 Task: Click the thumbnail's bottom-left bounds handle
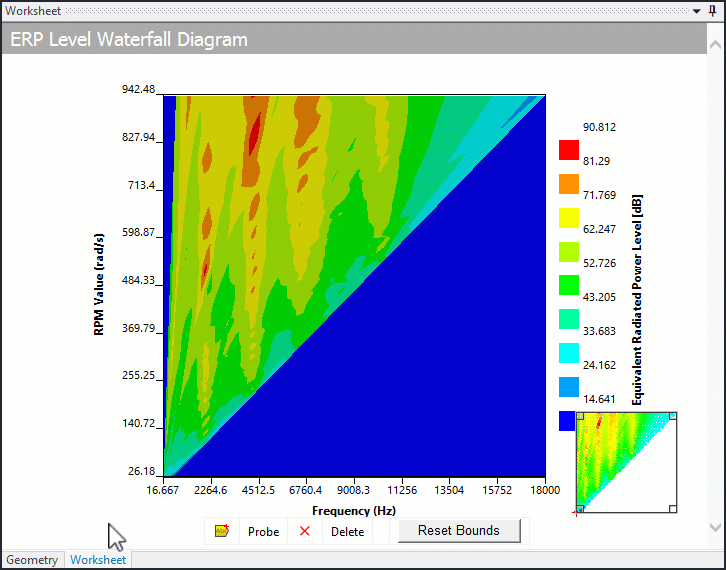(580, 509)
